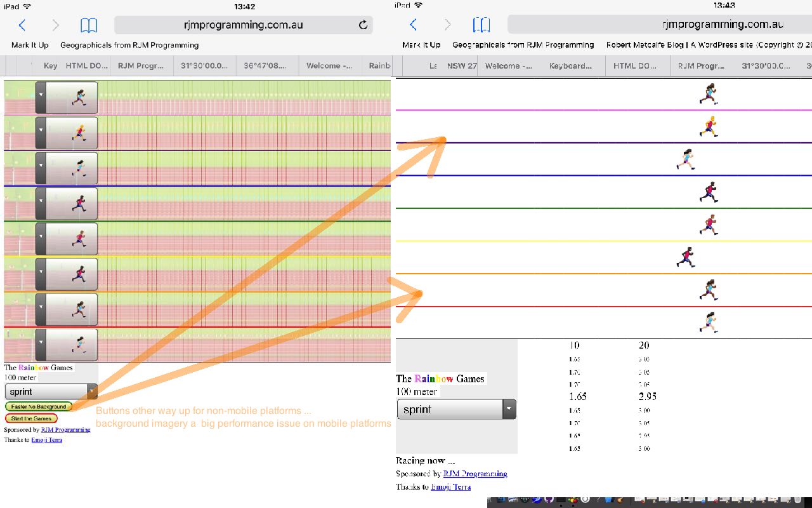Click the 'Racing now ...' status text

(426, 460)
